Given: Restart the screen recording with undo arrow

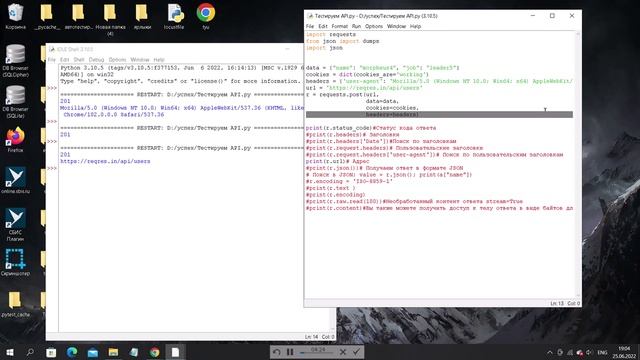Looking at the screenshot, I should pos(276,352).
